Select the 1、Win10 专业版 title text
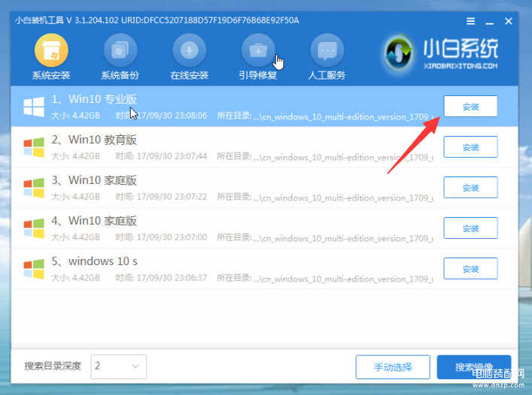The width and height of the screenshot is (532, 395). pyautogui.click(x=94, y=99)
